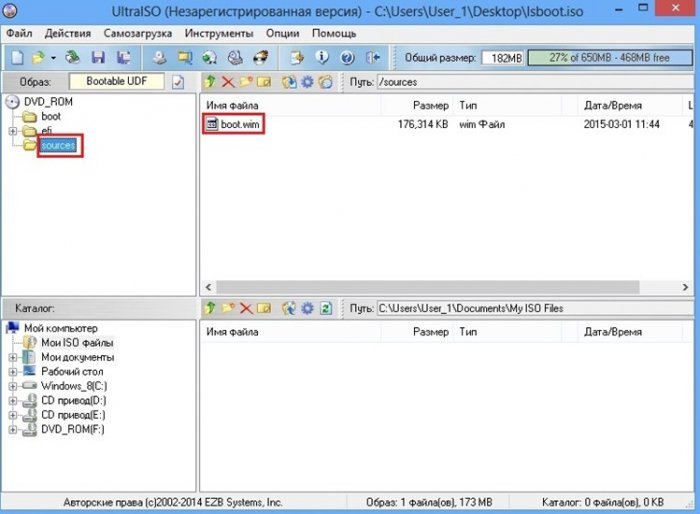
Task: Click horizontal scrollbar track in image file list
Action: [x=428, y=287]
